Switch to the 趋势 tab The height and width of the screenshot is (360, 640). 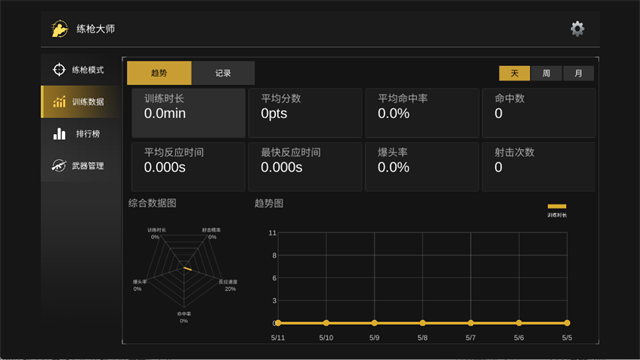pyautogui.click(x=159, y=73)
